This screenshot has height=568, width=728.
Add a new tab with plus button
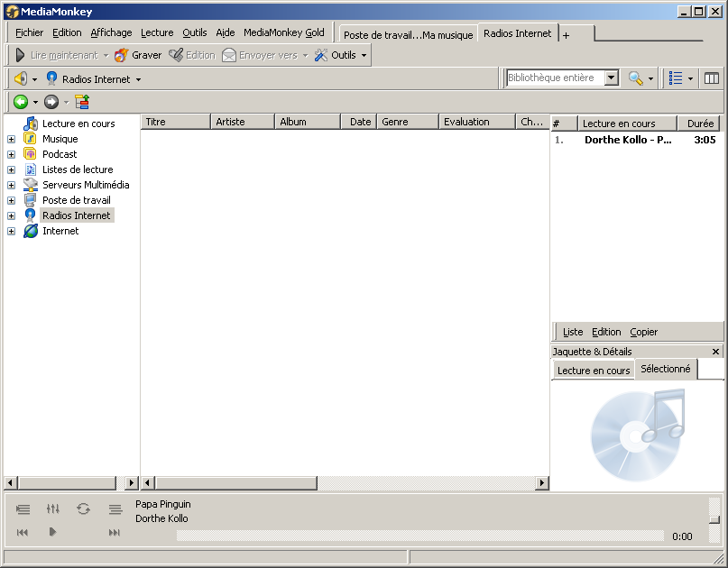coord(566,35)
